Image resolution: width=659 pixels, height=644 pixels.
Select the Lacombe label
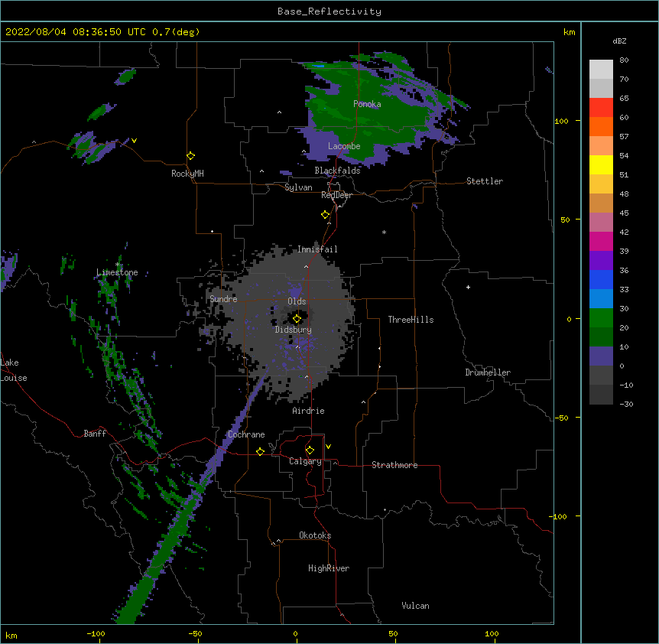click(344, 146)
